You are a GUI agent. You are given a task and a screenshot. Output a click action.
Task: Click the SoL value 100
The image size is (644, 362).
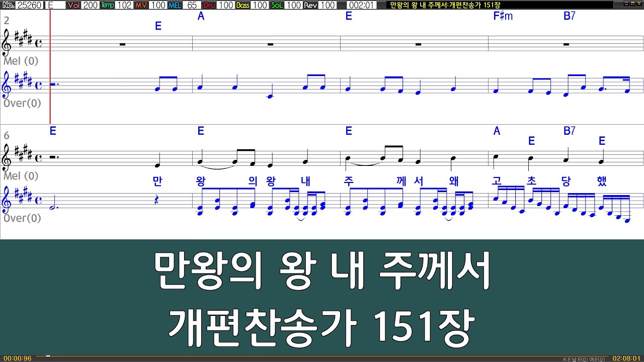click(x=294, y=5)
